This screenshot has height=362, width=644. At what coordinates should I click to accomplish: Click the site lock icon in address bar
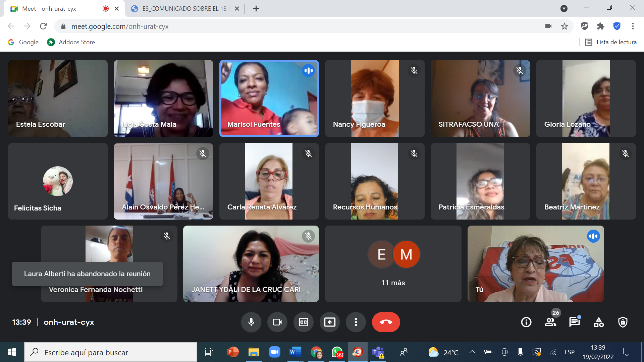63,26
